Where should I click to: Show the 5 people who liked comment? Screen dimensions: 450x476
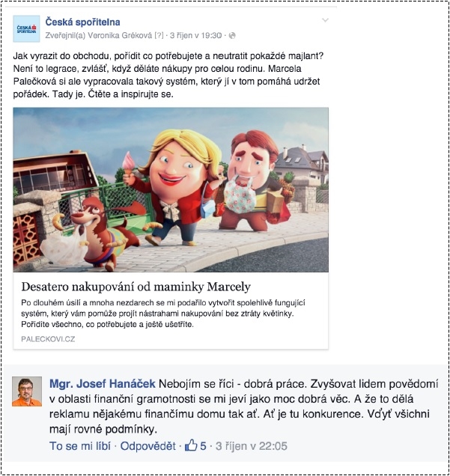click(203, 446)
